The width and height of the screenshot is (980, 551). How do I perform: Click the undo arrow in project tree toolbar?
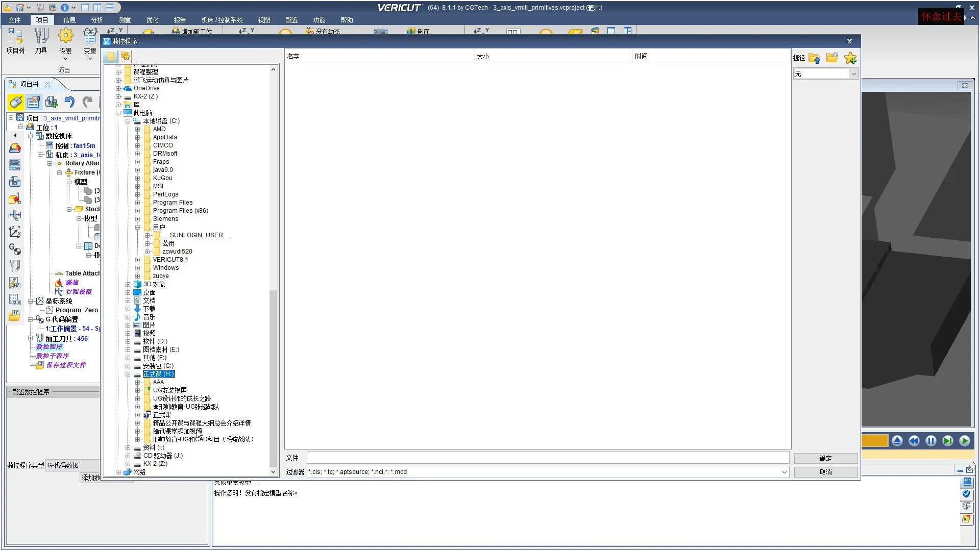point(69,102)
